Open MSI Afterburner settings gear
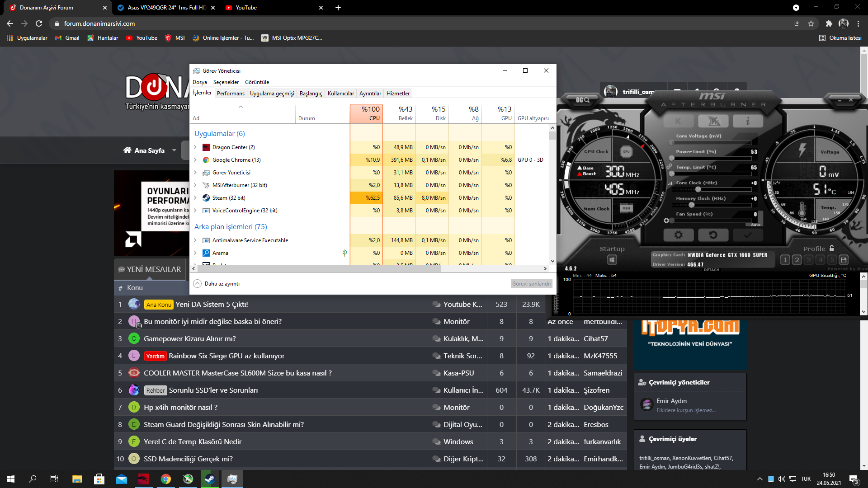The height and width of the screenshot is (488, 868). coord(678,235)
